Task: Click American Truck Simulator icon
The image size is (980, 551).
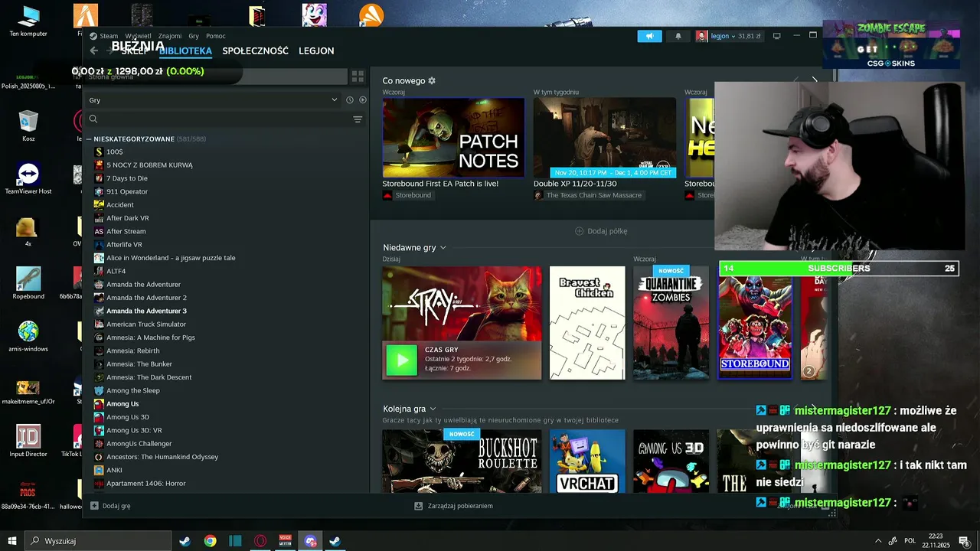Action: click(99, 324)
